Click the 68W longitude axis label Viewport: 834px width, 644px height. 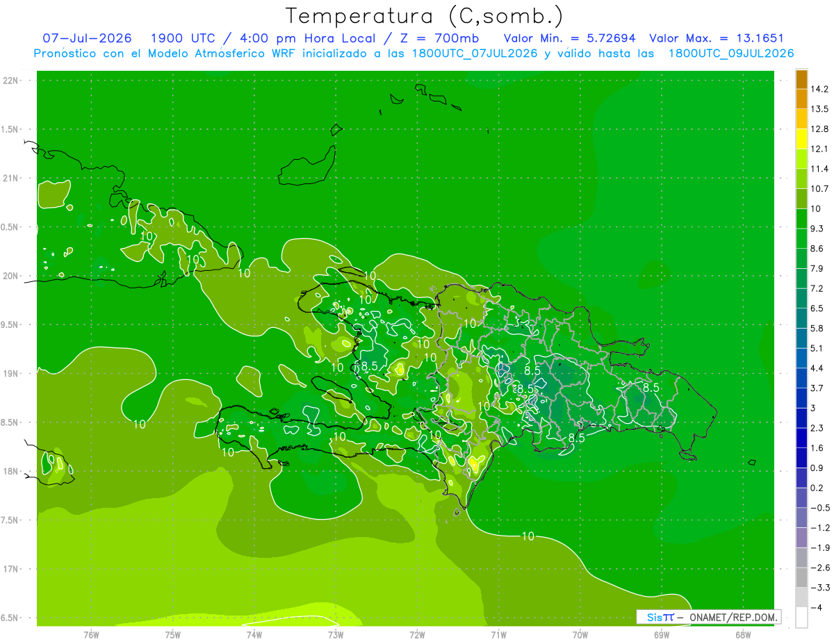[743, 634]
